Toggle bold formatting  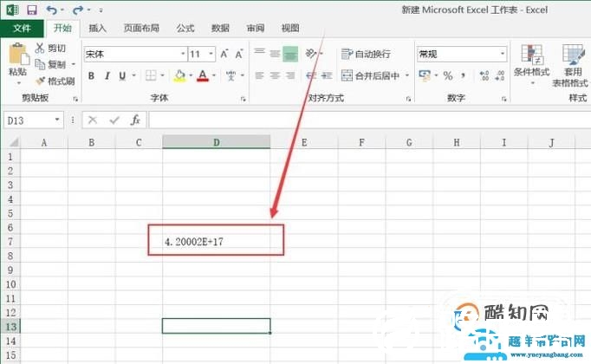click(x=91, y=75)
